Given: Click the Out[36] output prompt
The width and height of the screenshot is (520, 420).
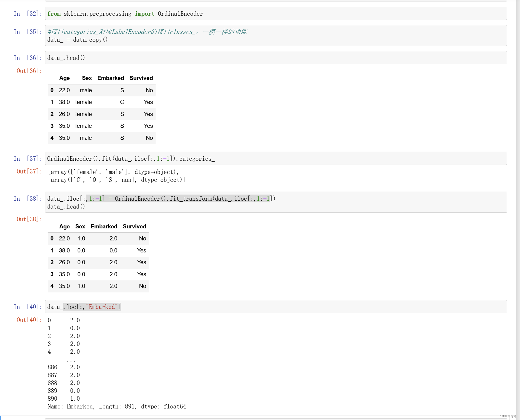Looking at the screenshot, I should (29, 71).
